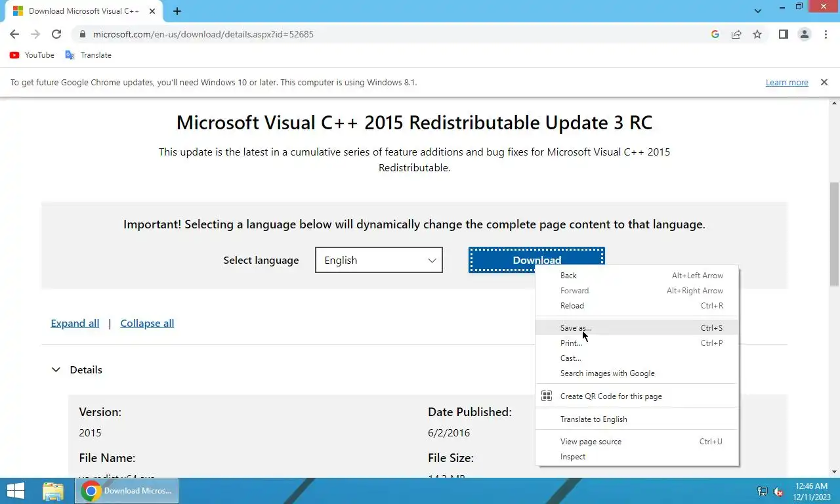
Task: Close the Download Microsoft Visual C++ tab
Action: pos(152,11)
